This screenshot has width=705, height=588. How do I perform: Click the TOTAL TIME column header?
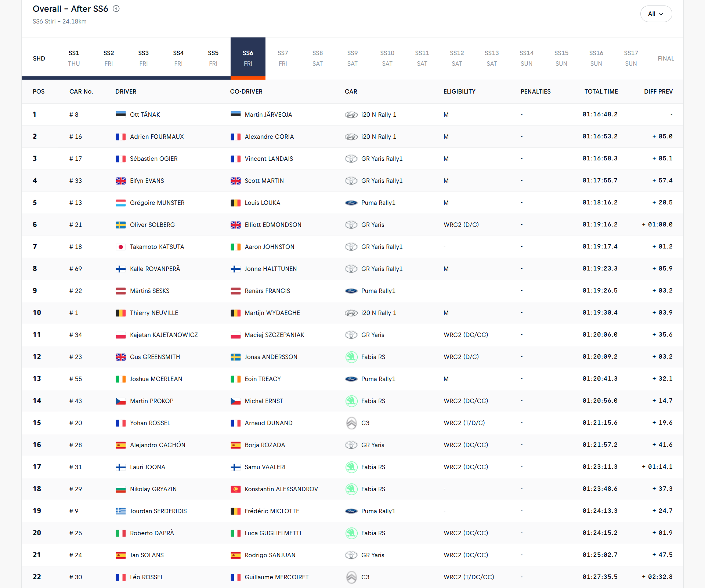[601, 92]
